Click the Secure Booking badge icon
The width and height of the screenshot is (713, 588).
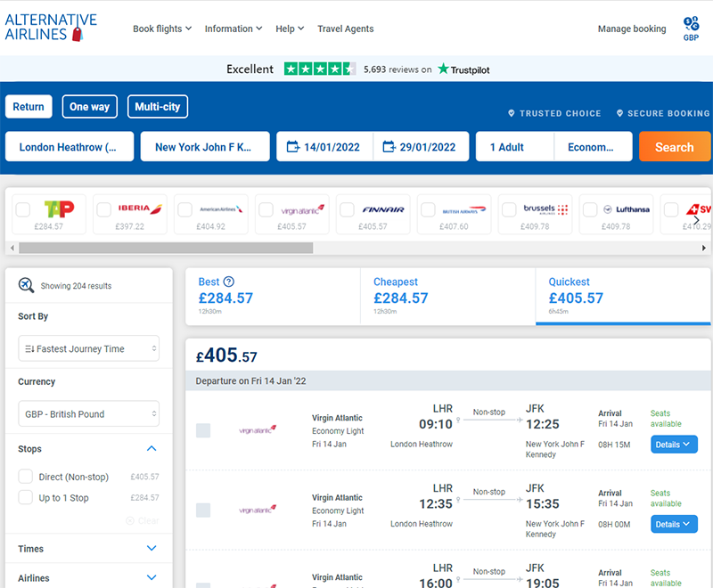[x=619, y=113]
